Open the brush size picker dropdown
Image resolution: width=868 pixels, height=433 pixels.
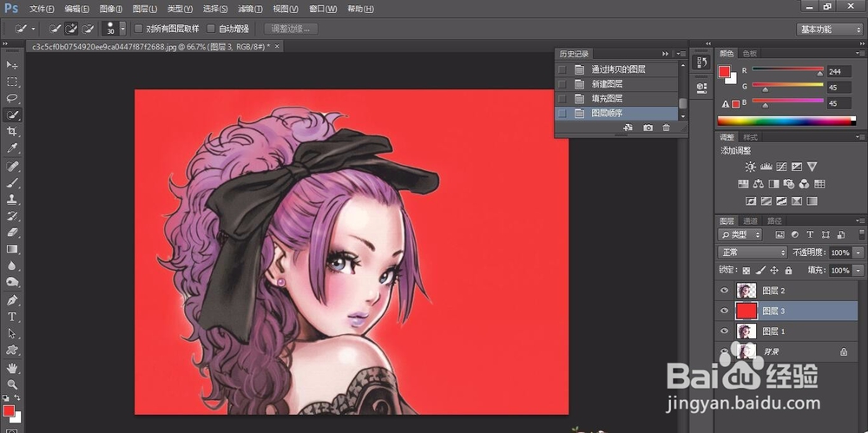point(122,29)
